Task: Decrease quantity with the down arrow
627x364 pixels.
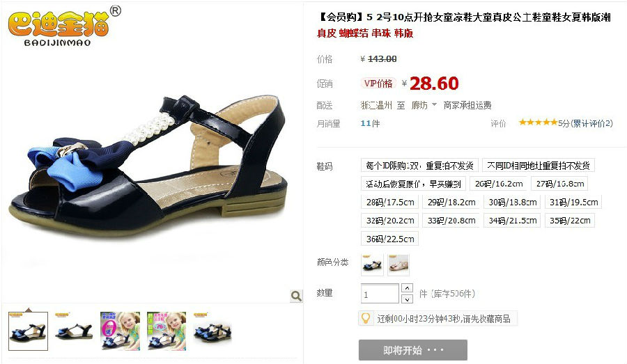Action: (x=407, y=299)
